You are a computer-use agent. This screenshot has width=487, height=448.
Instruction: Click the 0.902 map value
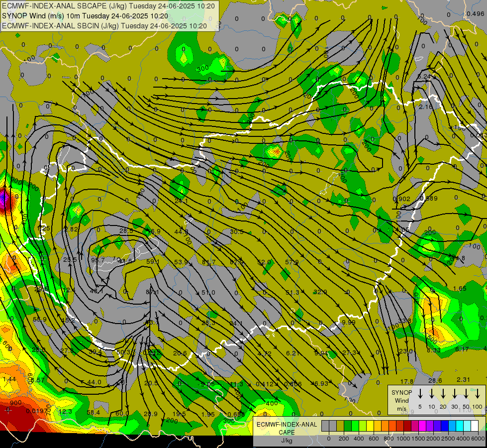point(401,199)
